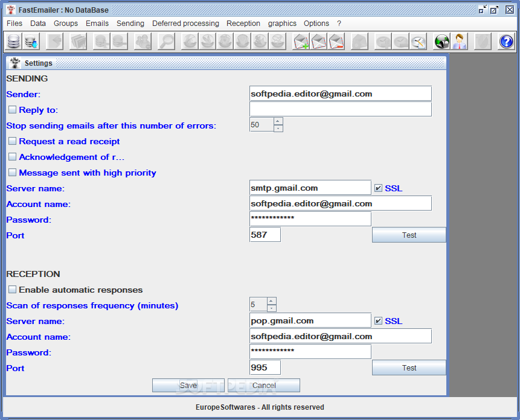Click the reception Account name field
Viewport: 520px width, 420px height.
(x=340, y=336)
